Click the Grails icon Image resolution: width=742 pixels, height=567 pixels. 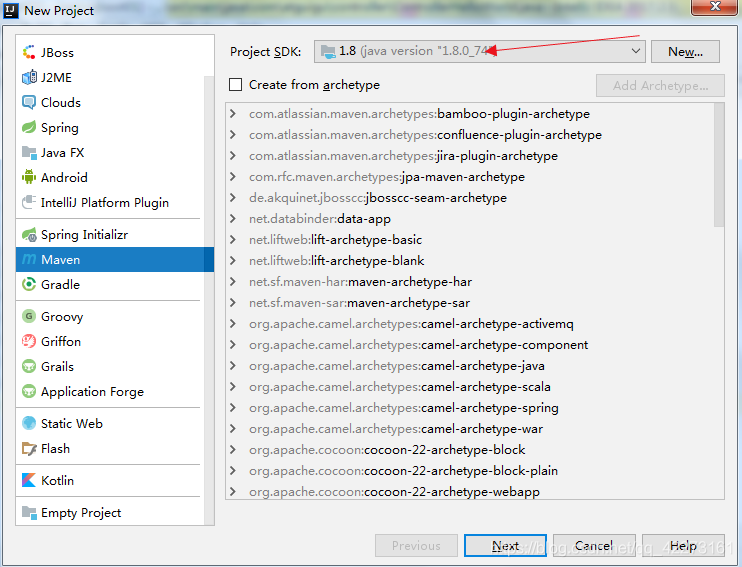(x=29, y=366)
